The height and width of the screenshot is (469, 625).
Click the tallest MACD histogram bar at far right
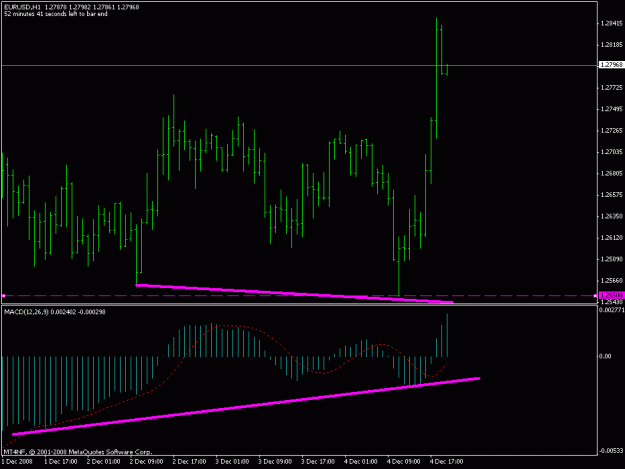coord(447,335)
